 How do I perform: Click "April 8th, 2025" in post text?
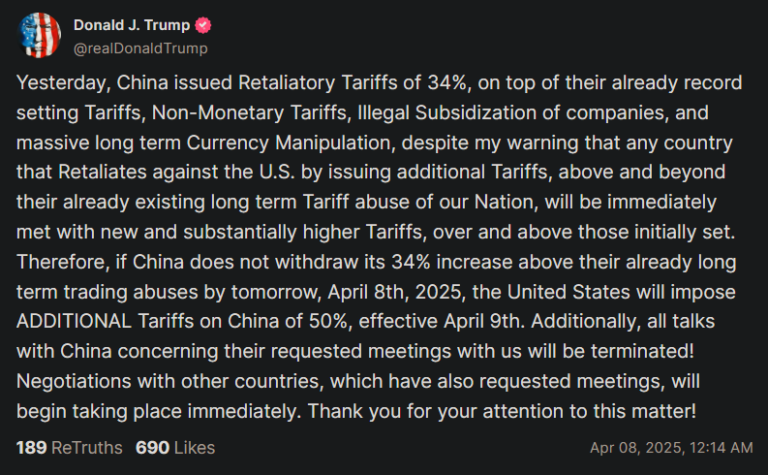pos(395,292)
